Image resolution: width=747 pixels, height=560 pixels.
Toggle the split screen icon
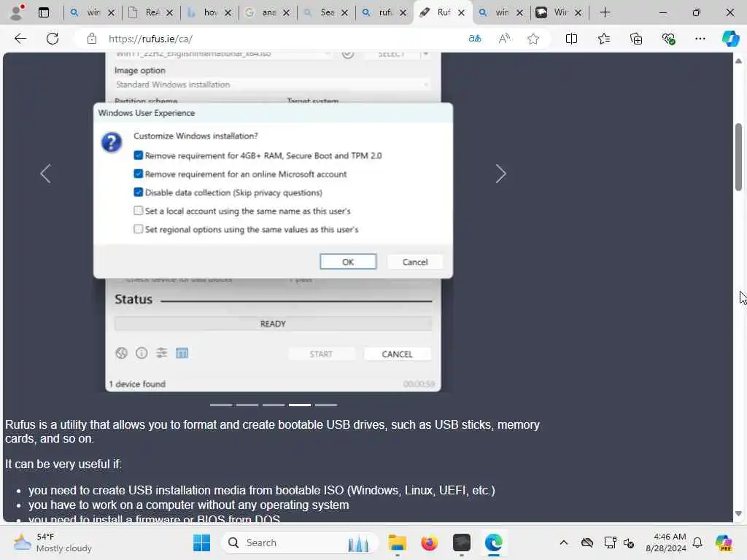click(571, 39)
